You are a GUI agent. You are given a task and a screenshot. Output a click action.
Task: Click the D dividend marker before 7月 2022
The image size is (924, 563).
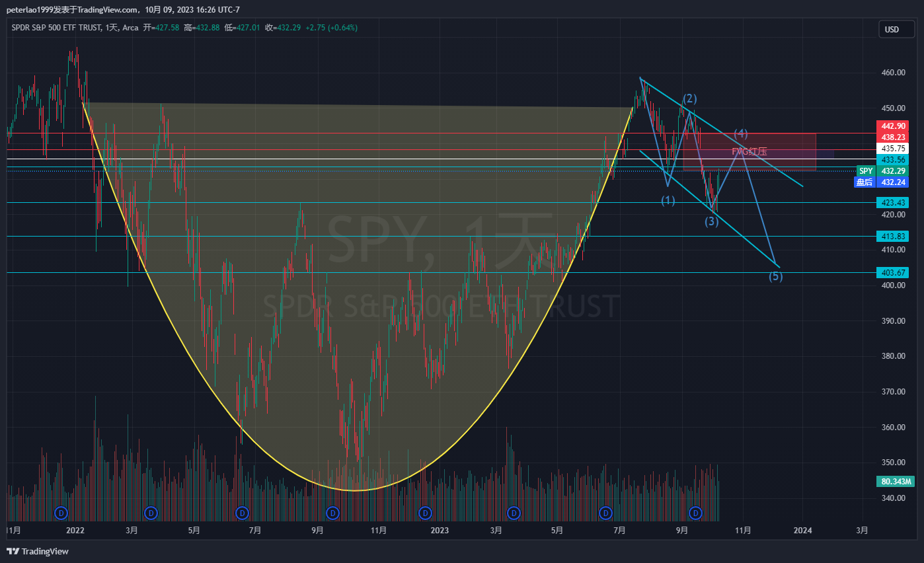242,513
